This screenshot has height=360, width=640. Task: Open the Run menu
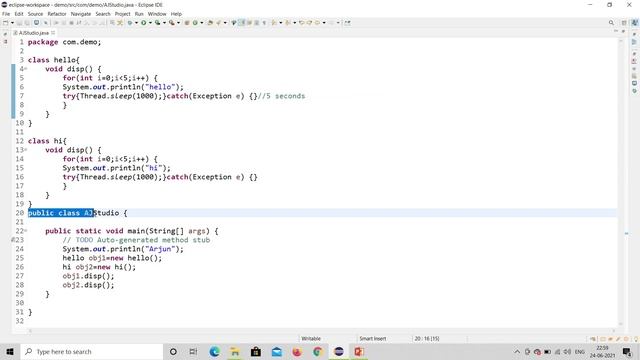click(139, 14)
